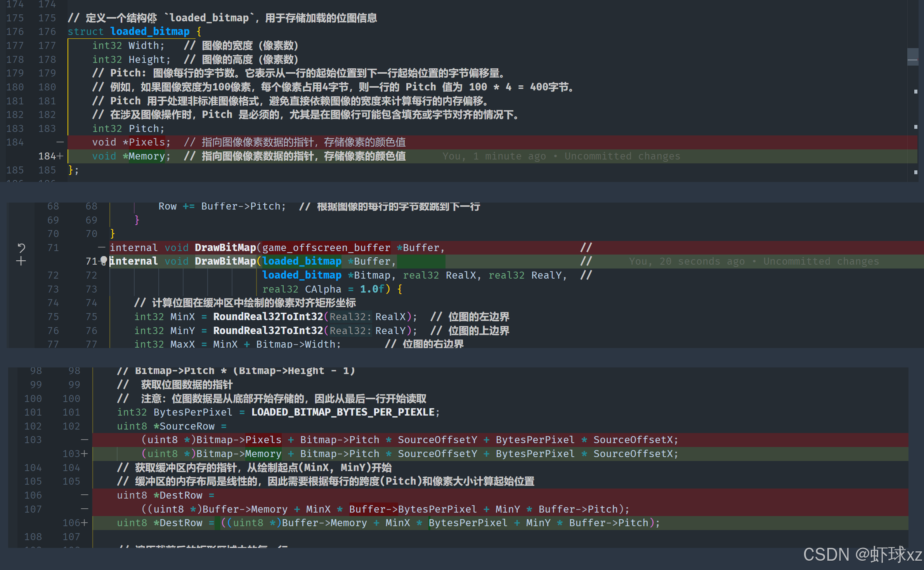Click RoundReal32ToInt32 call on the MinX line
Screen dimensions: 924x570
[268, 317]
